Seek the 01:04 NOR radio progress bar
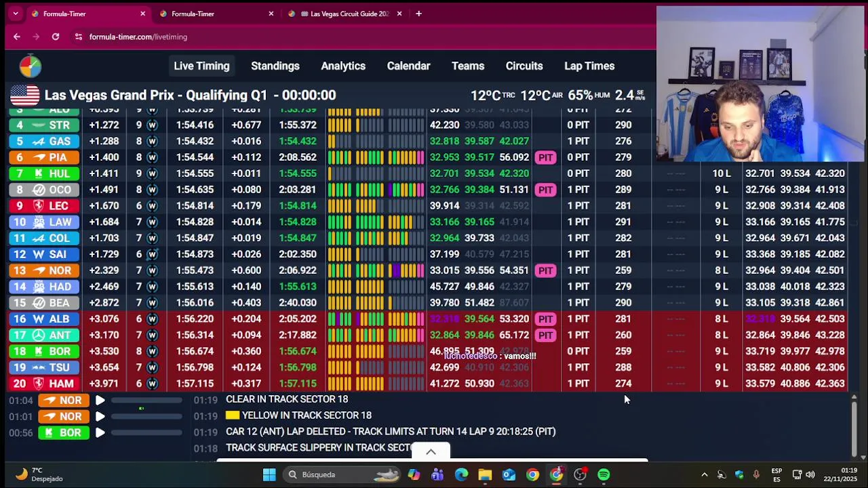 [146, 401]
